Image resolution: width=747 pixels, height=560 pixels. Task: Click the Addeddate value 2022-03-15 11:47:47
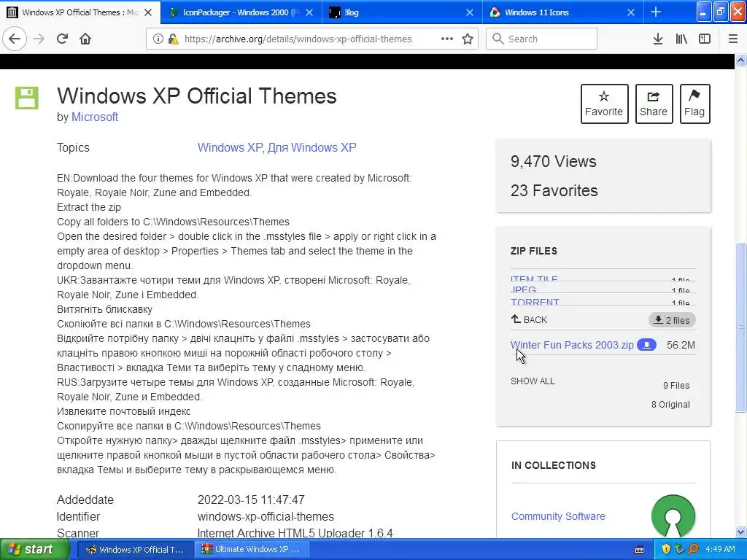(251, 499)
